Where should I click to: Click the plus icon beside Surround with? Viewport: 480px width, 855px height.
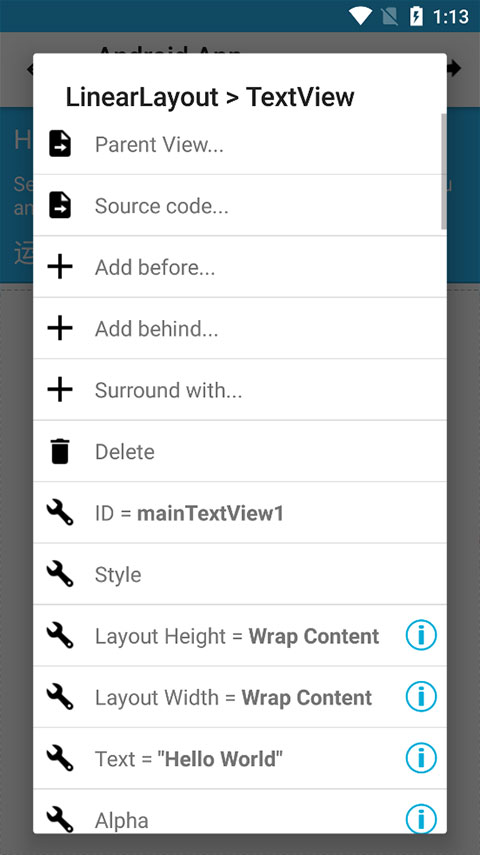(x=60, y=390)
